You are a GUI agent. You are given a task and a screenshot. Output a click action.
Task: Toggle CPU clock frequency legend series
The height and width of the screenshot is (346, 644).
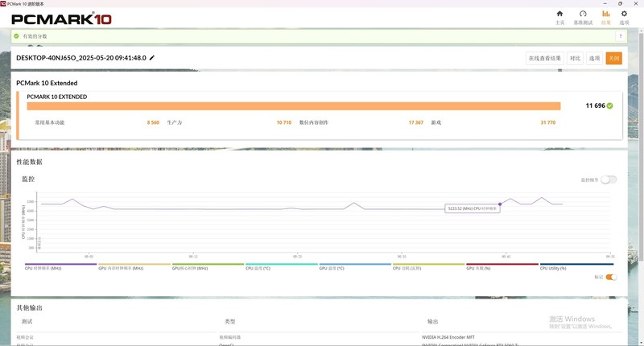point(60,266)
